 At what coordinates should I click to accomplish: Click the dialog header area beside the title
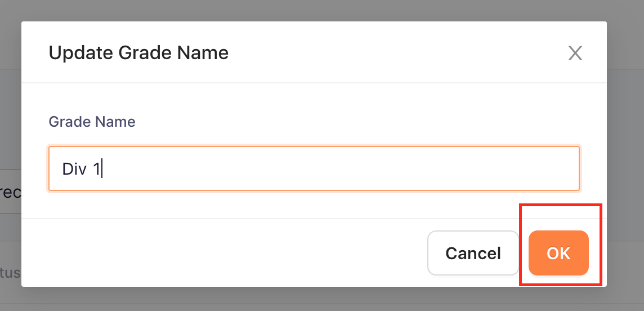(x=394, y=53)
